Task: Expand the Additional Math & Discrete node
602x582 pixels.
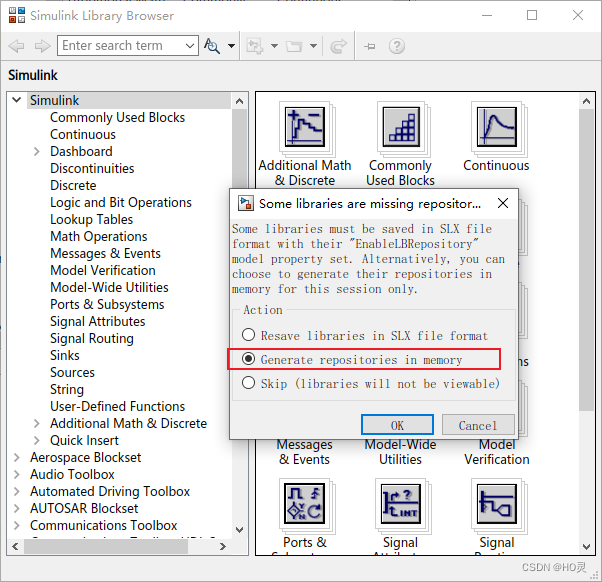Action: tap(36, 423)
